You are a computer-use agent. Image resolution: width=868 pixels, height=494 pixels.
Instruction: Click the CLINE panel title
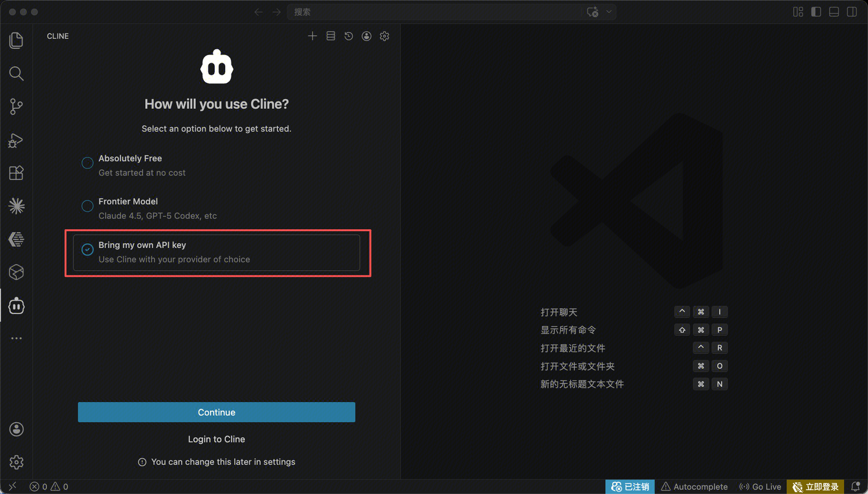(58, 36)
